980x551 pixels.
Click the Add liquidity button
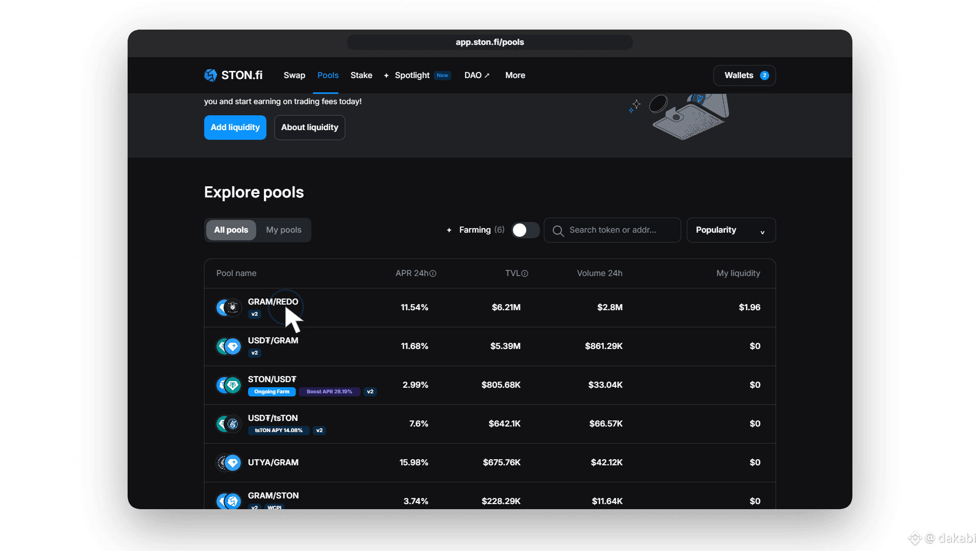pos(235,128)
